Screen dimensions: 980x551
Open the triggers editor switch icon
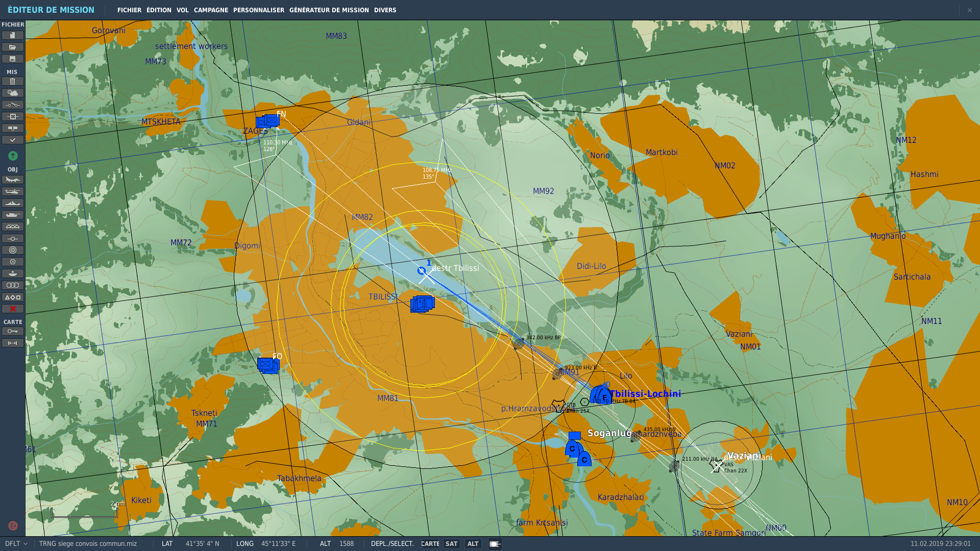13,105
